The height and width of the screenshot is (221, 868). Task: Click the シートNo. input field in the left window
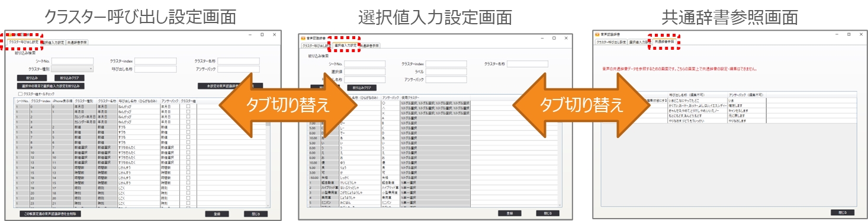click(73, 60)
